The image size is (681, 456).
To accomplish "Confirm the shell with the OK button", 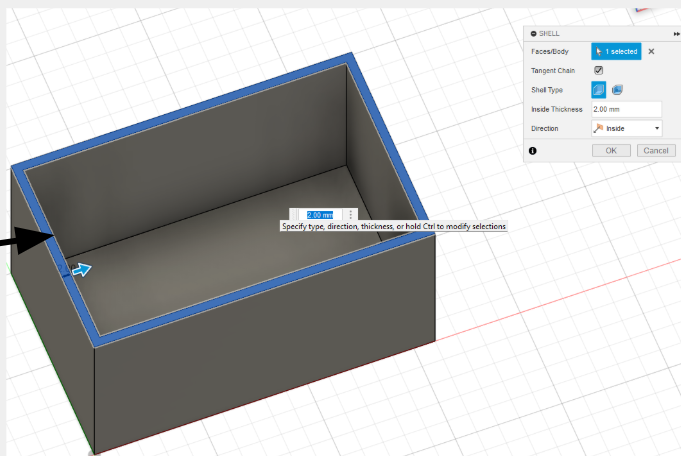I will (610, 150).
